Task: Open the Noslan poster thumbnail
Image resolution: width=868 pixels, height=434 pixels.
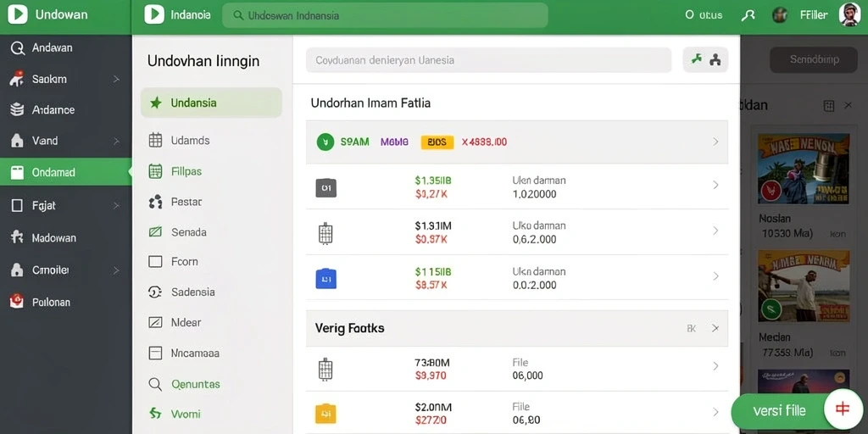Action: (804, 169)
